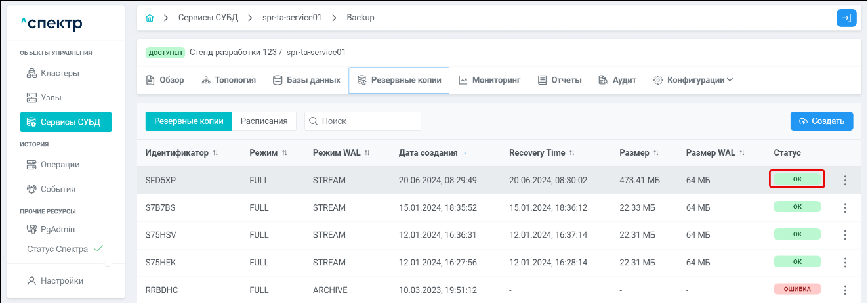Viewport: 868px width, 304px height.
Task: Go to Базы данных tab
Action: 306,80
